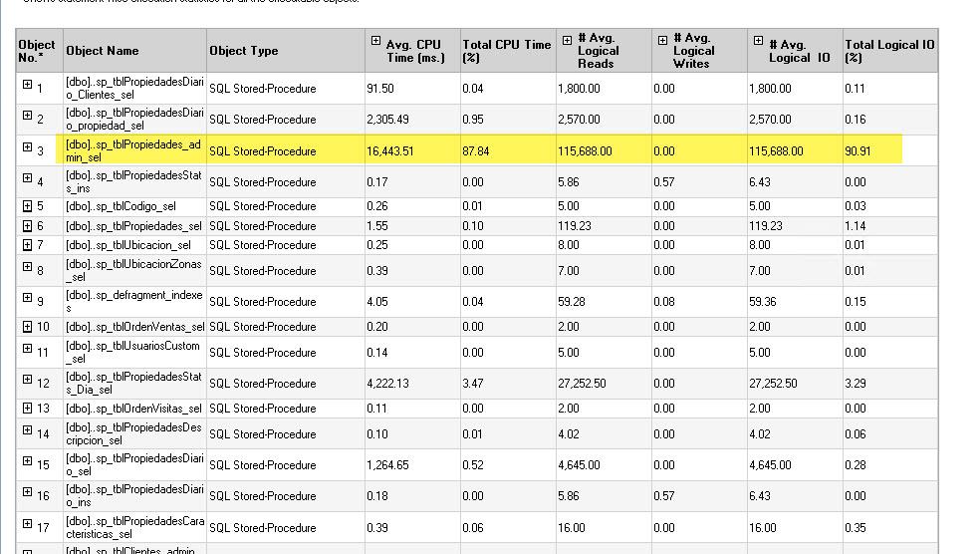Click the Total Logical IO (%) header
980x554 pixels.
pyautogui.click(x=888, y=50)
